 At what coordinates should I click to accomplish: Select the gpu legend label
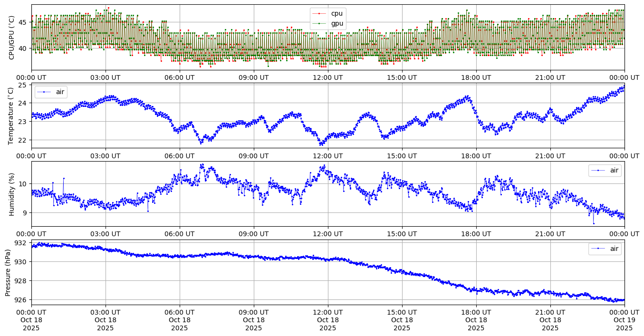[337, 23]
